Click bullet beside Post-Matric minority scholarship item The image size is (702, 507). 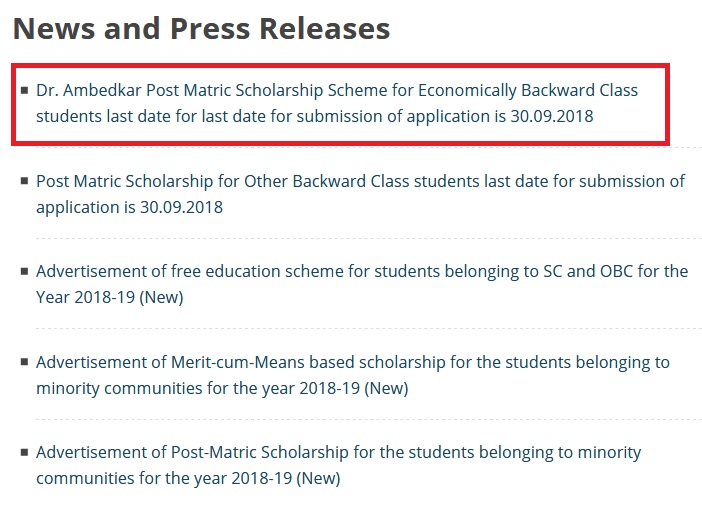(24, 453)
